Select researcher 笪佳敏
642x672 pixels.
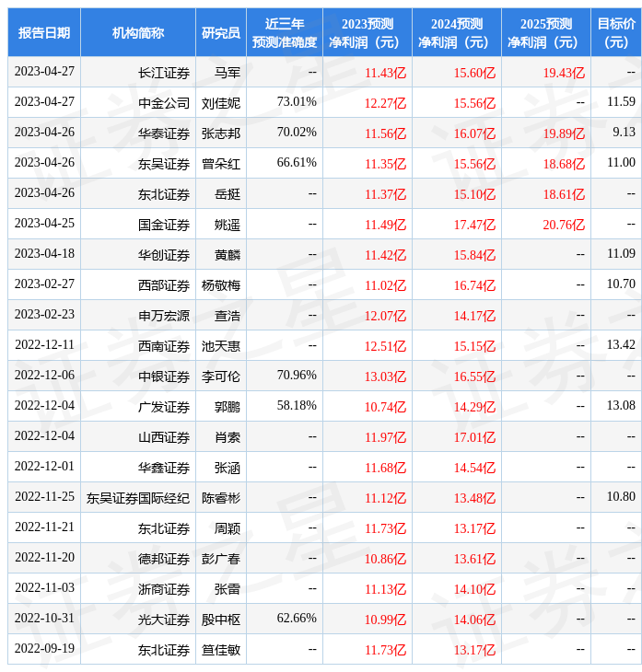pyautogui.click(x=221, y=651)
